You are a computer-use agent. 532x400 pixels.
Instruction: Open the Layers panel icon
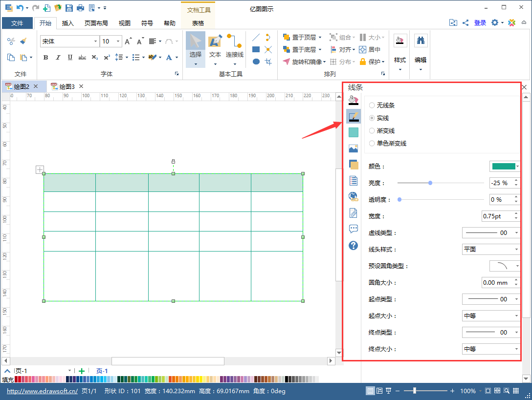tap(353, 165)
